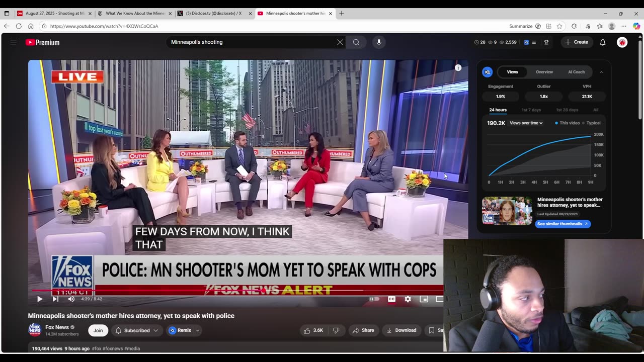Toggle This video series in chart legend
Screen dimensions: 644x362
point(567,123)
